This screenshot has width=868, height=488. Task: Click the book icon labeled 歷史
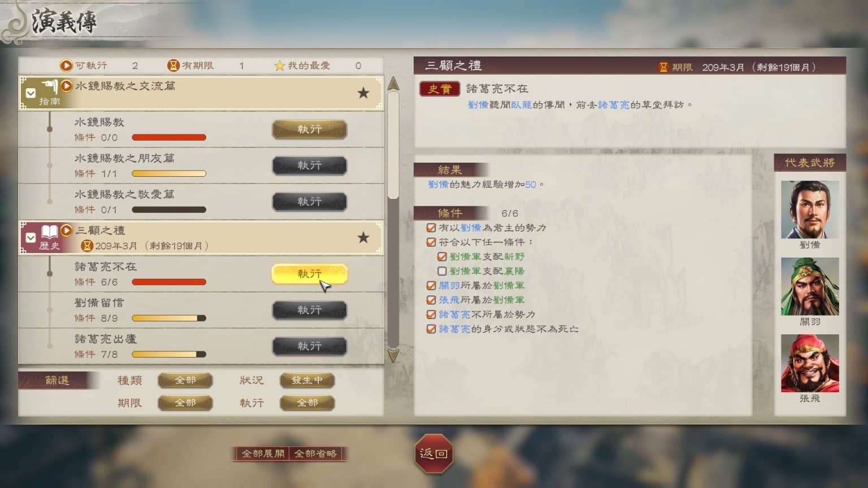point(49,232)
